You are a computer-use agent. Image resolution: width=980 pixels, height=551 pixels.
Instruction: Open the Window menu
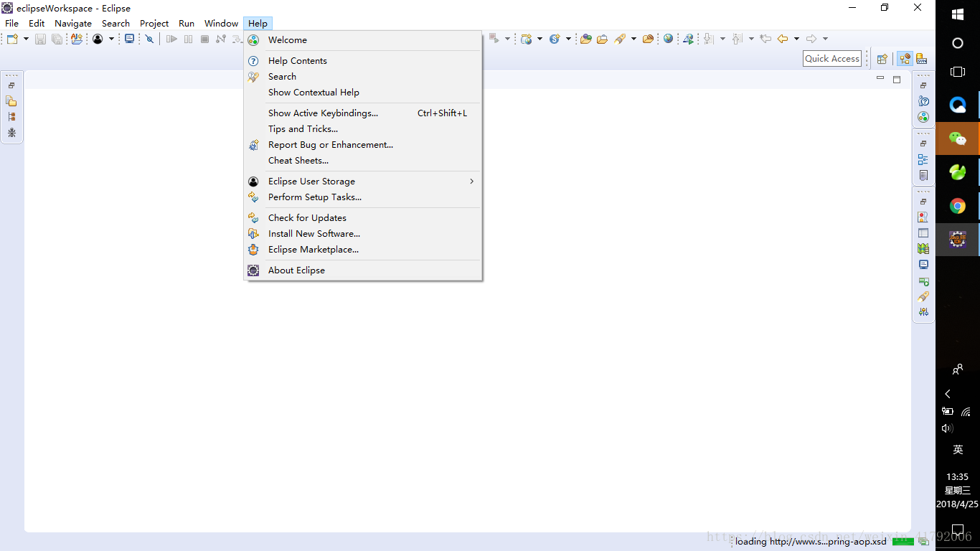point(221,24)
